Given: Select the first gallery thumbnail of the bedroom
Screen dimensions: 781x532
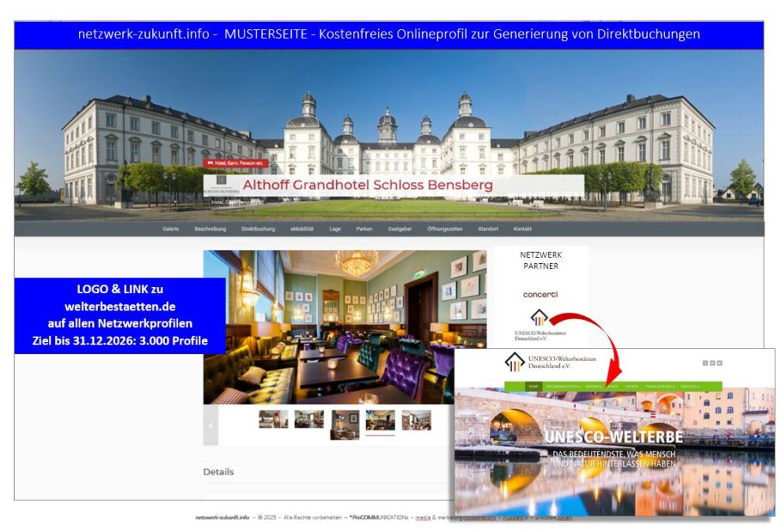Looking at the screenshot, I should tap(274, 419).
